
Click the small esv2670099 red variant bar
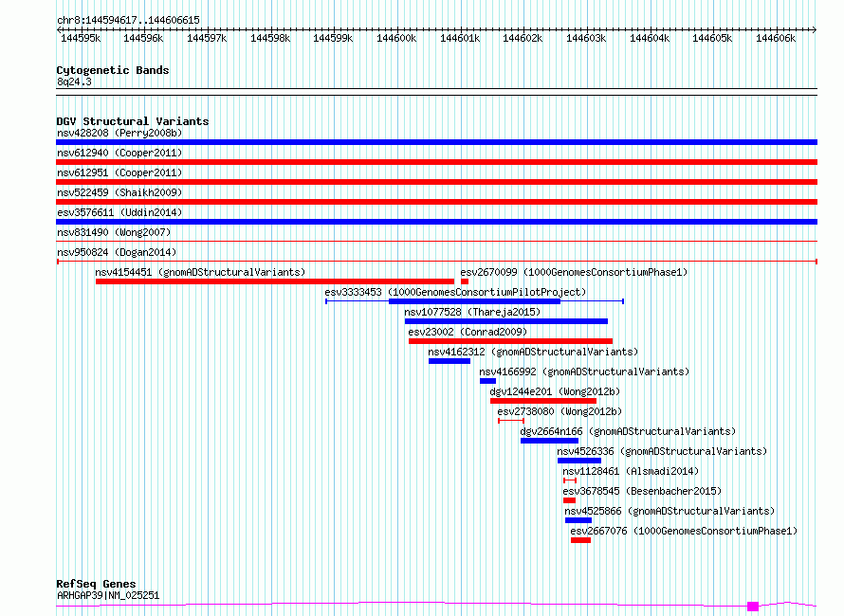(x=465, y=281)
